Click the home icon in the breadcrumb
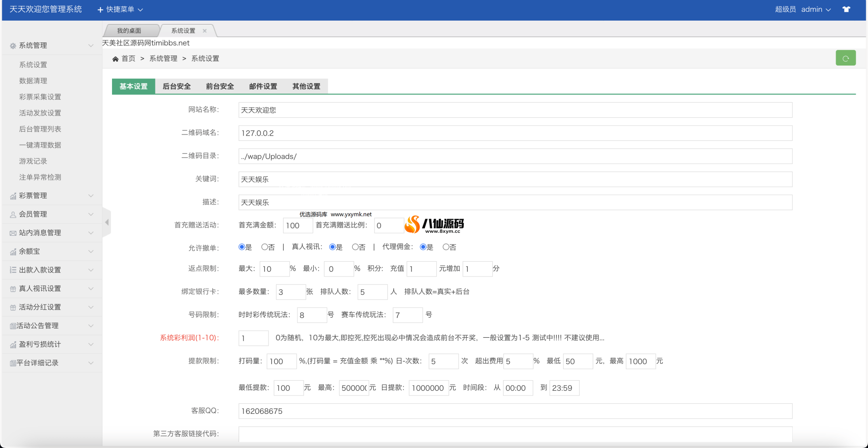 click(x=115, y=58)
